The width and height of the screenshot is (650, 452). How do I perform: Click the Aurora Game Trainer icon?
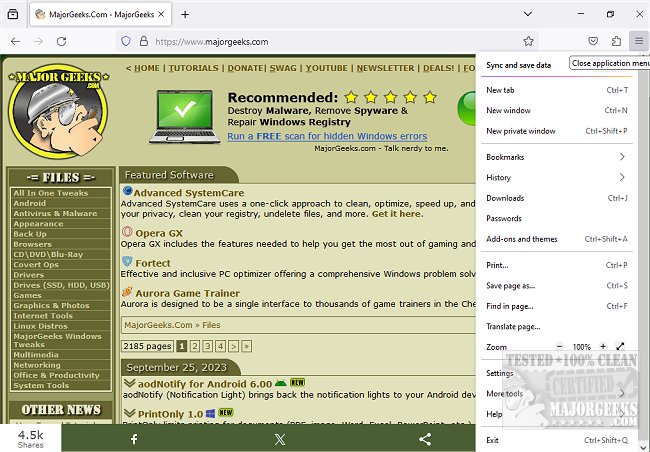point(127,292)
